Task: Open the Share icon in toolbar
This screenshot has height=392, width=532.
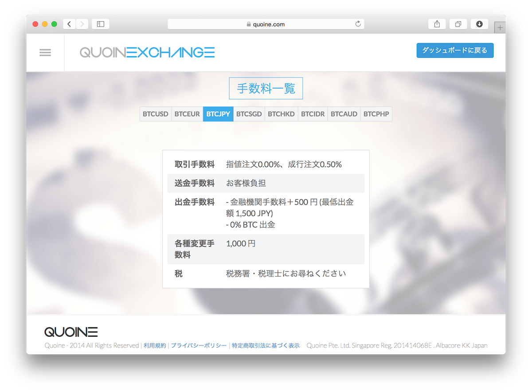Action: 437,24
